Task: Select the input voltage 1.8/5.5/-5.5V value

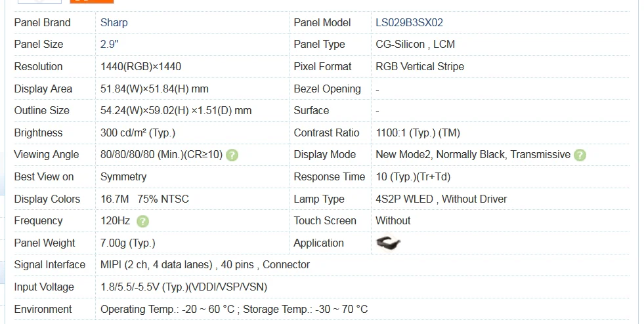Action: tap(184, 287)
